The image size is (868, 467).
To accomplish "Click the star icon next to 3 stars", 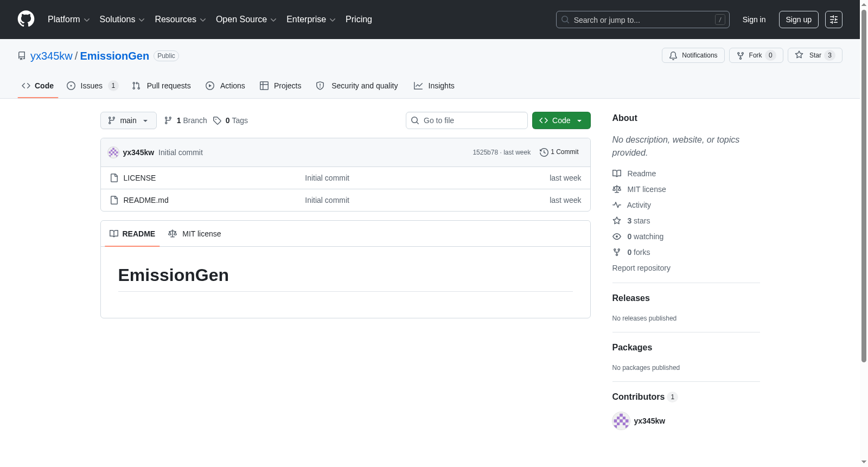I will 617,221.
